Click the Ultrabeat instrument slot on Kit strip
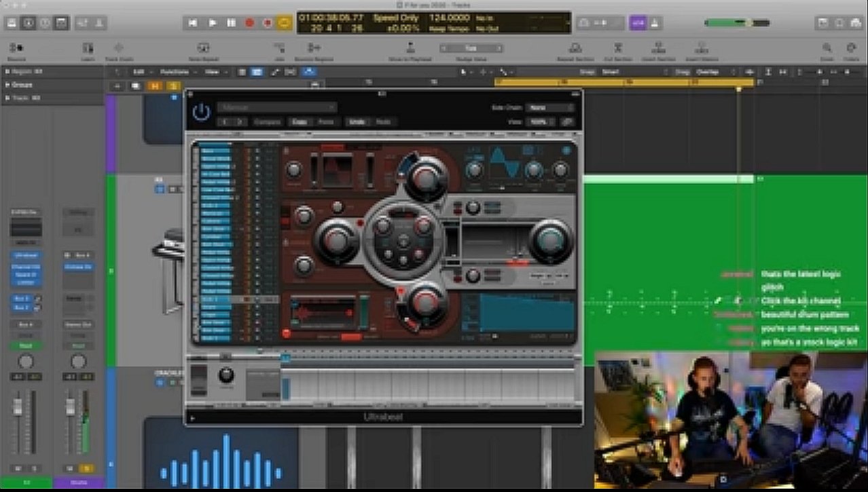 pos(26,255)
